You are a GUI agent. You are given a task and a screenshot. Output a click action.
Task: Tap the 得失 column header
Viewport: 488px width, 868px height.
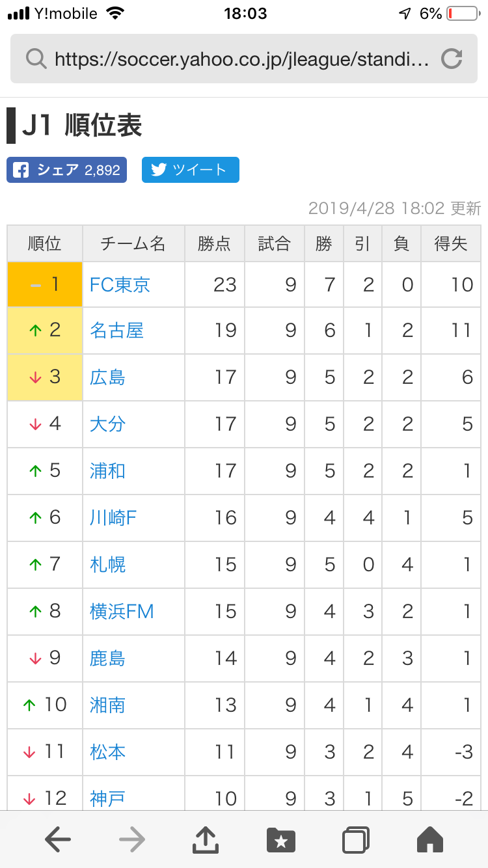(x=451, y=244)
